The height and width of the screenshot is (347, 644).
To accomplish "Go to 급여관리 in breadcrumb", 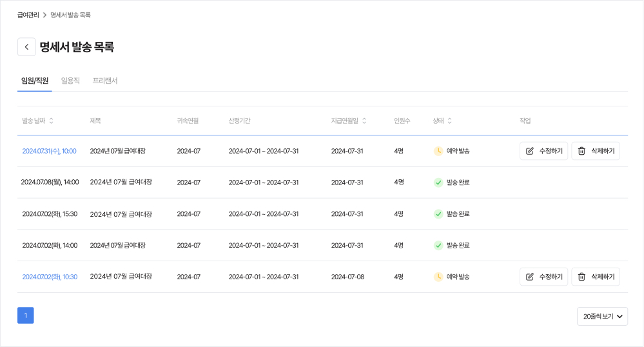I will (x=28, y=15).
